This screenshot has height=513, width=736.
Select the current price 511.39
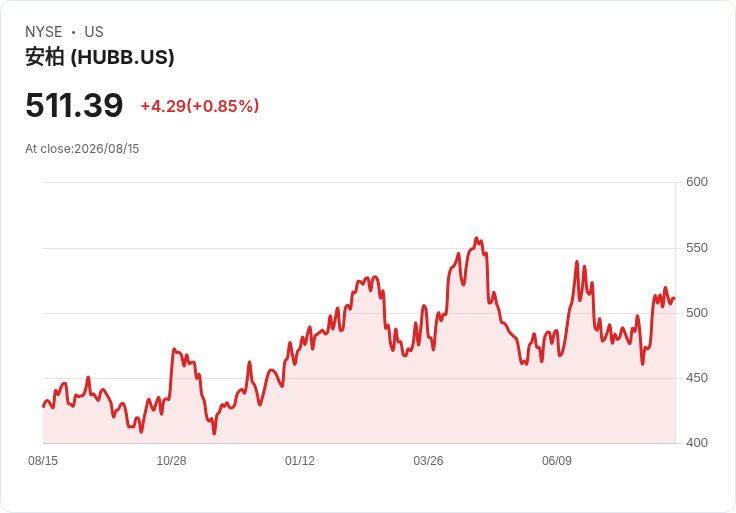click(x=74, y=105)
